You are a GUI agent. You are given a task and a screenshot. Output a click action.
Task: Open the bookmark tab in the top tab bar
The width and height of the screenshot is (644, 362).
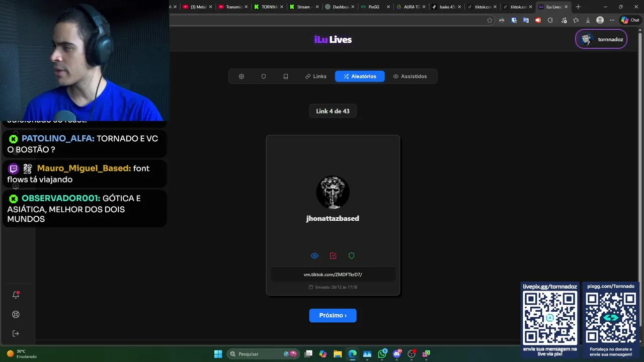click(286, 76)
